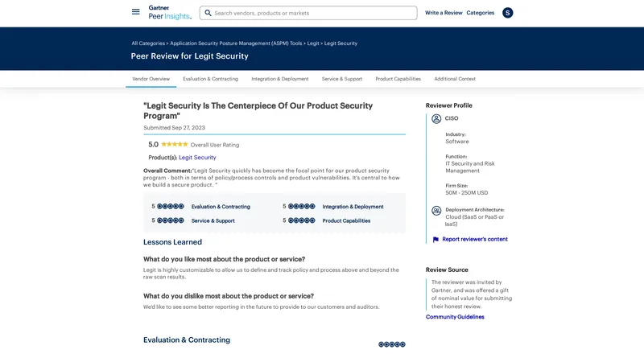Open the Legit Security breadcrumb link
Screen dimensions: 644x354
(x=341, y=43)
